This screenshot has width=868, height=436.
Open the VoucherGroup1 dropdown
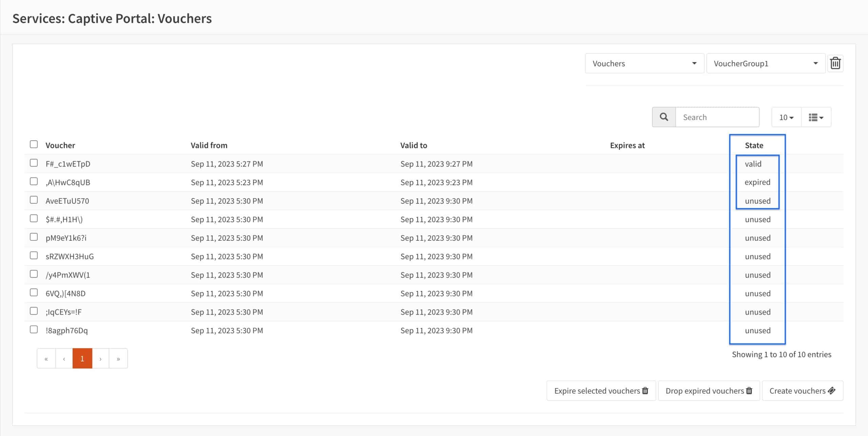point(766,63)
